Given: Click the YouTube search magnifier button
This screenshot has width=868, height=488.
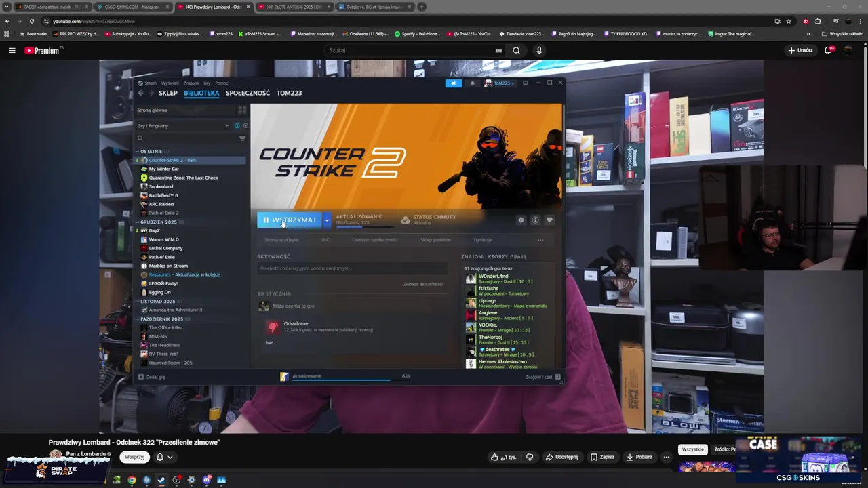Looking at the screenshot, I should [516, 50].
